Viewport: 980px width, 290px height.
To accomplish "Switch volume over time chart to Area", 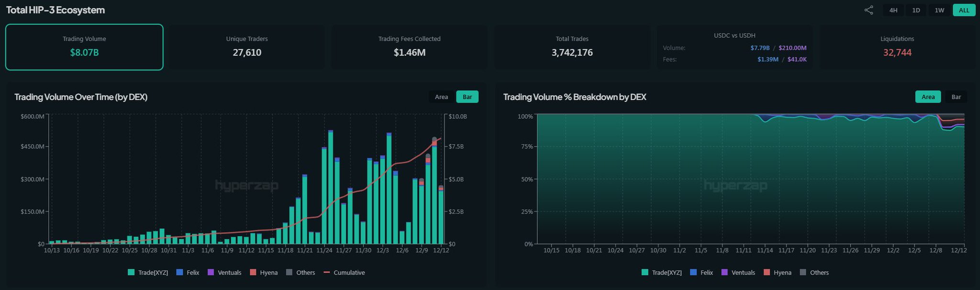I will 441,97.
